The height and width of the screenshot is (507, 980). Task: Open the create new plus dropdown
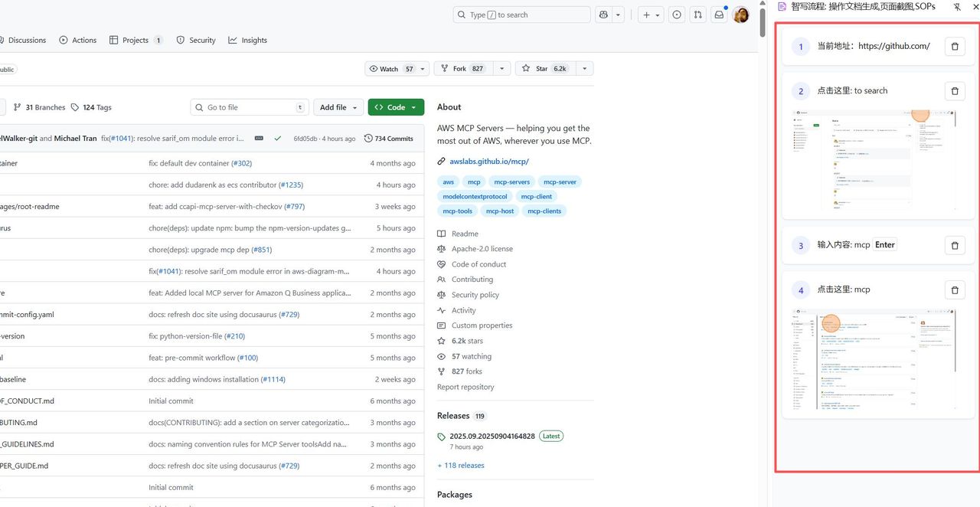coord(651,15)
